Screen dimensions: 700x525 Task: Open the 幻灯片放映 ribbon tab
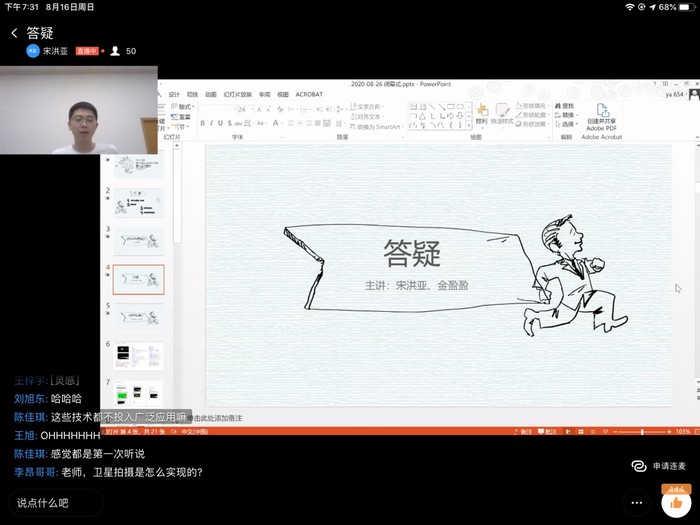pos(238,95)
